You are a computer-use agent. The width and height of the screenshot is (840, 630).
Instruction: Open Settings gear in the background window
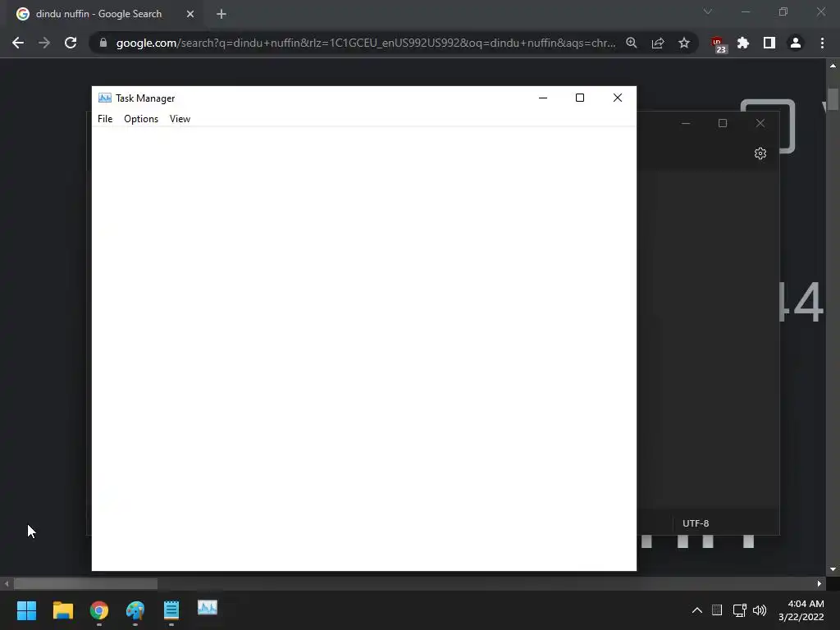pos(760,153)
